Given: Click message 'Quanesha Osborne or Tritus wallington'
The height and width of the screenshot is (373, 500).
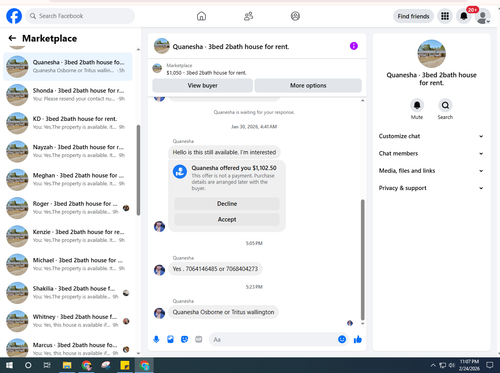Looking at the screenshot, I should (223, 312).
